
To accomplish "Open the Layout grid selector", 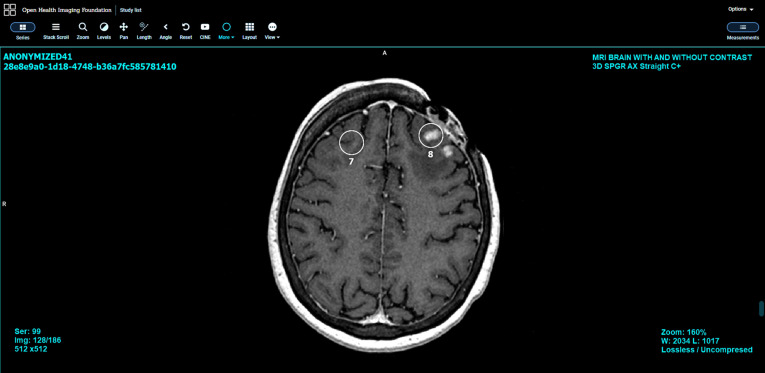I will pos(250,31).
